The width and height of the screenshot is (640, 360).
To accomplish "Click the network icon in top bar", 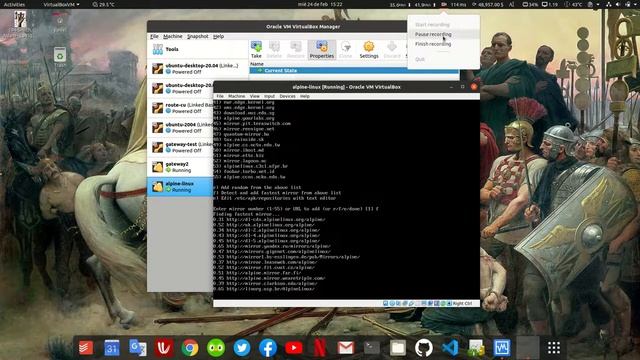I will (609, 4).
